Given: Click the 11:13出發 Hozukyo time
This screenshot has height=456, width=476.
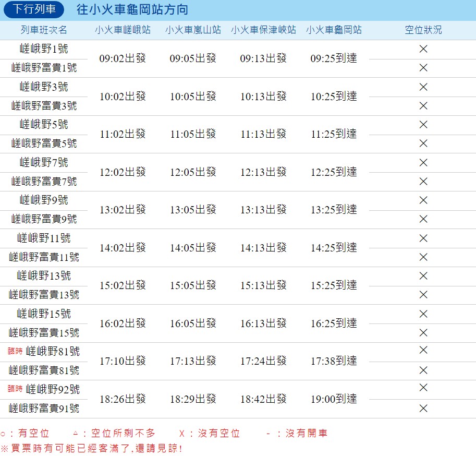Looking at the screenshot, I should pos(263,134).
